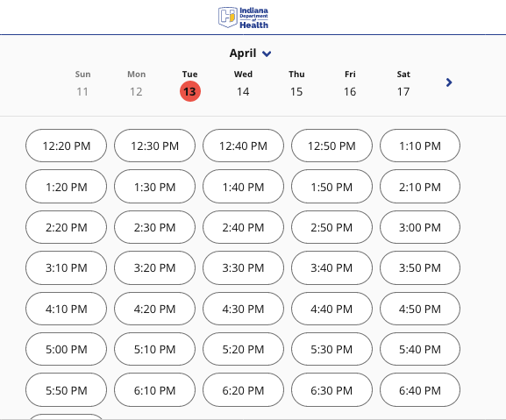506x420 pixels.
Task: Select the 3:40 PM time button
Action: click(x=331, y=268)
